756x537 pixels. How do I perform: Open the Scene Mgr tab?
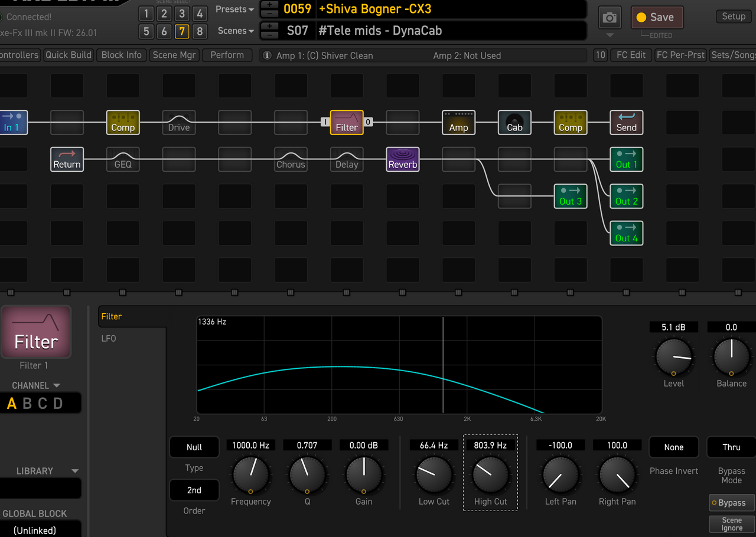tap(174, 55)
